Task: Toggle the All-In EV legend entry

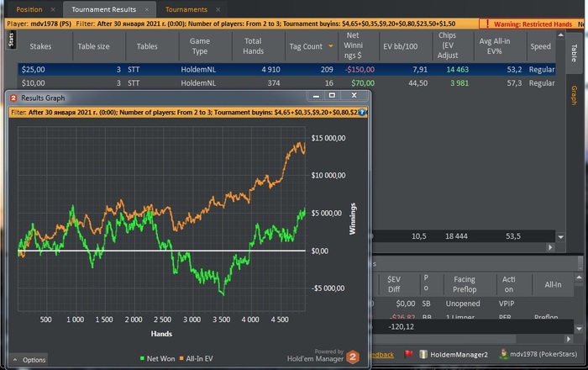Action: pyautogui.click(x=196, y=359)
